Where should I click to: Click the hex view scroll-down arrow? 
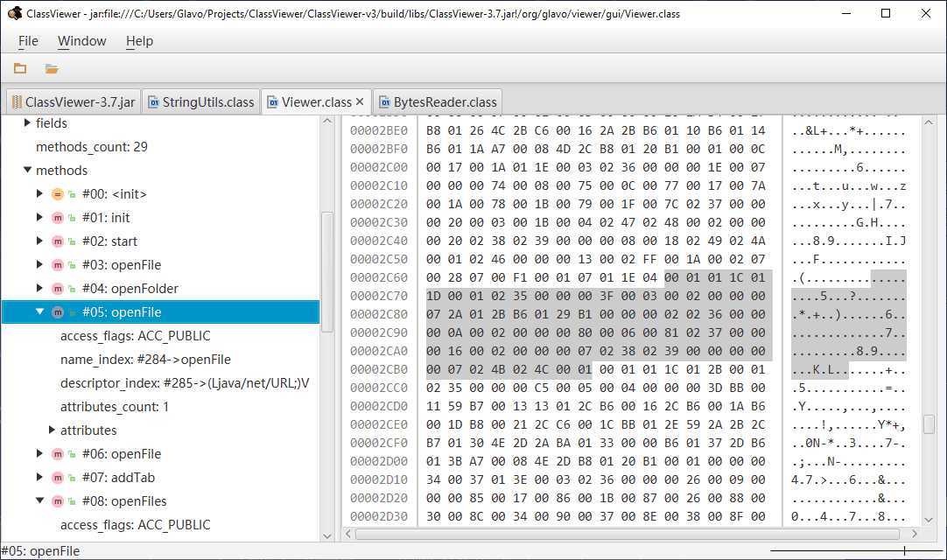tap(929, 520)
